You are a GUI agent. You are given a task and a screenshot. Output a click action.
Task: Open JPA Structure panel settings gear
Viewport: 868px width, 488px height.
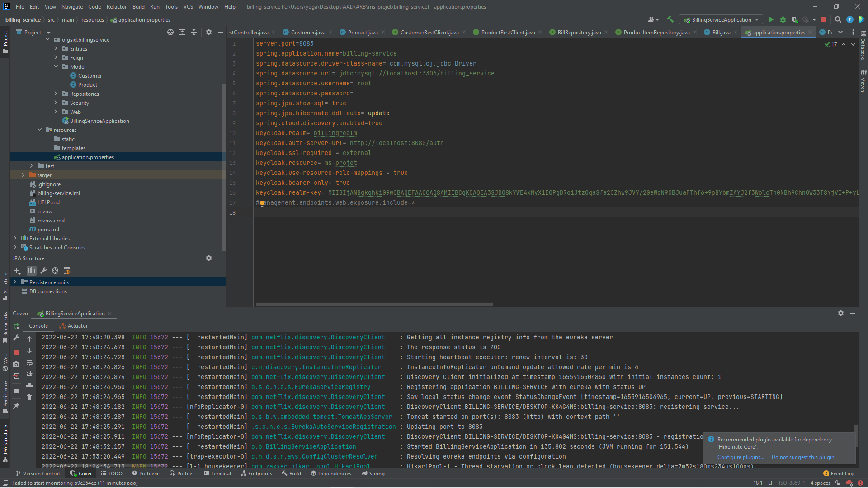[x=208, y=258]
